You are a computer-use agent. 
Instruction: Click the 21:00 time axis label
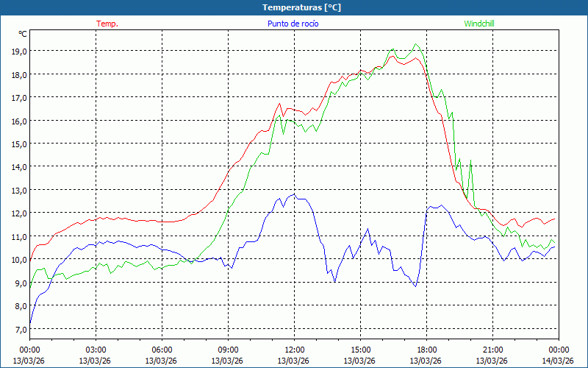click(x=492, y=350)
